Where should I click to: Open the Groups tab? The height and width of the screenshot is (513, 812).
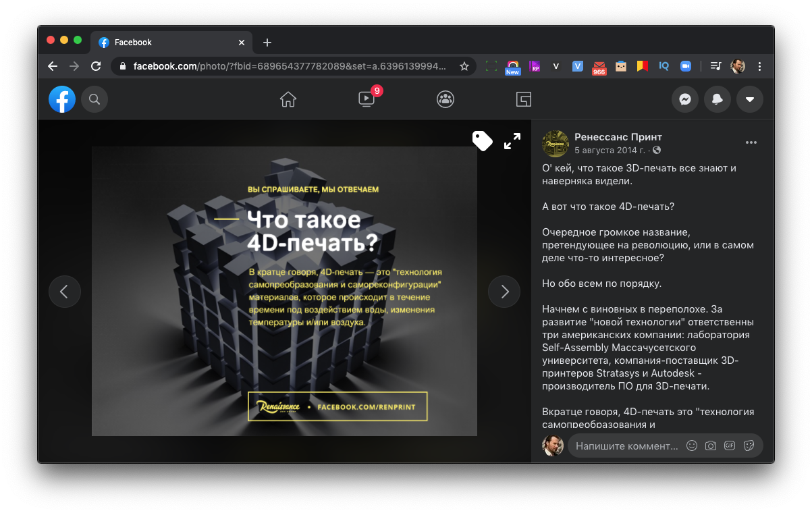click(x=445, y=99)
